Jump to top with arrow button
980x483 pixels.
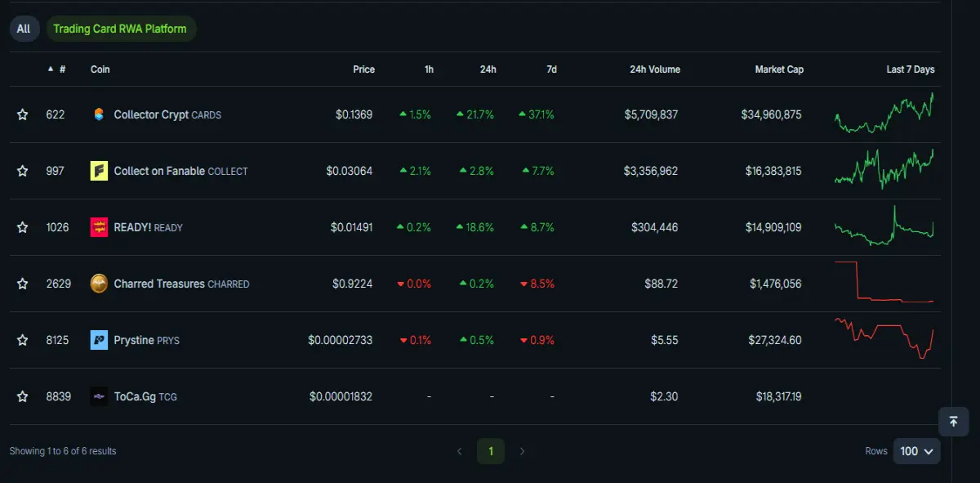point(953,422)
